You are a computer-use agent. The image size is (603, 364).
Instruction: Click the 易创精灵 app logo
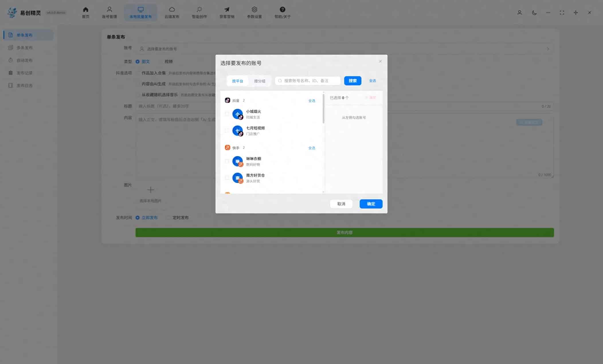click(x=12, y=13)
